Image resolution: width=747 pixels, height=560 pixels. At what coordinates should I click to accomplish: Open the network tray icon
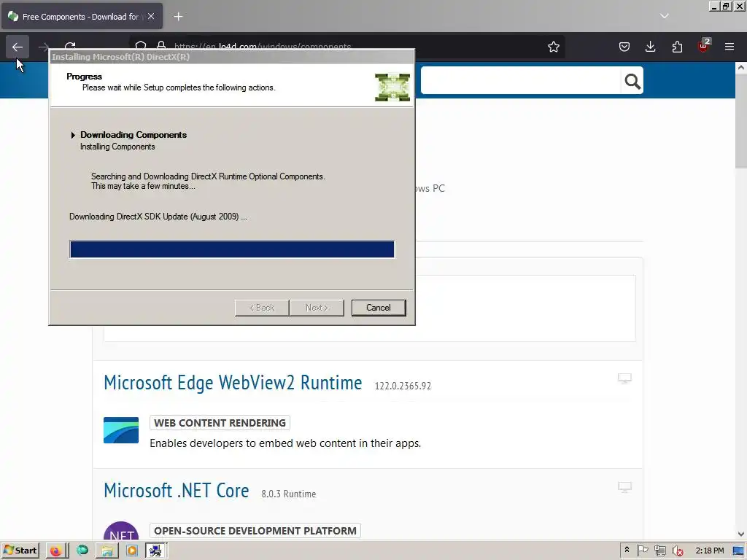point(659,551)
